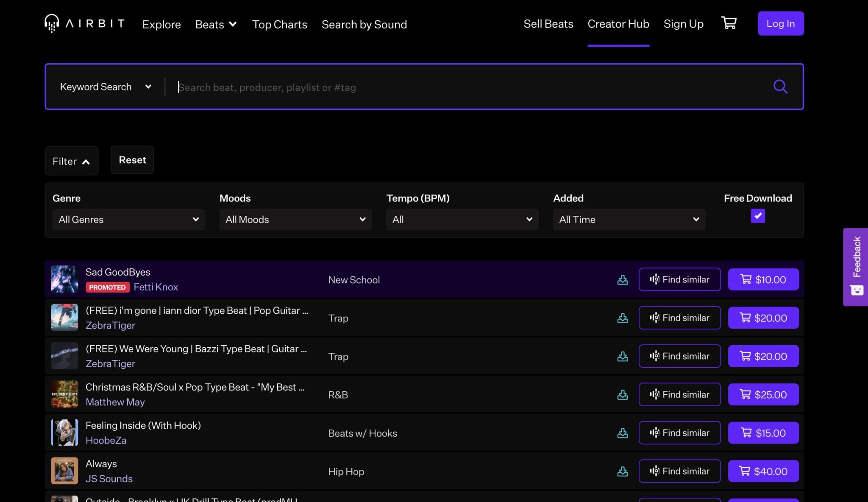
Task: Click the Airbit headphones logo
Action: click(51, 23)
